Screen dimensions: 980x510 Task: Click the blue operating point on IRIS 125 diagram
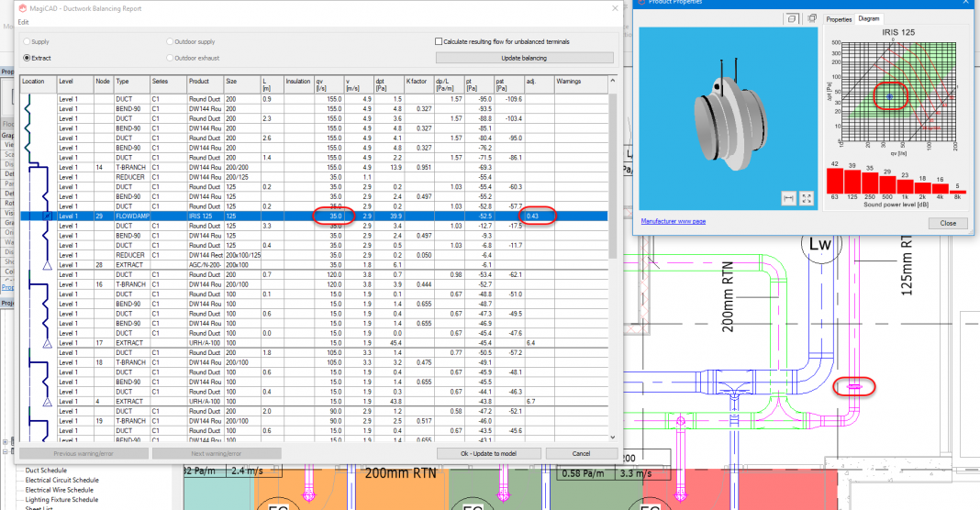click(888, 94)
